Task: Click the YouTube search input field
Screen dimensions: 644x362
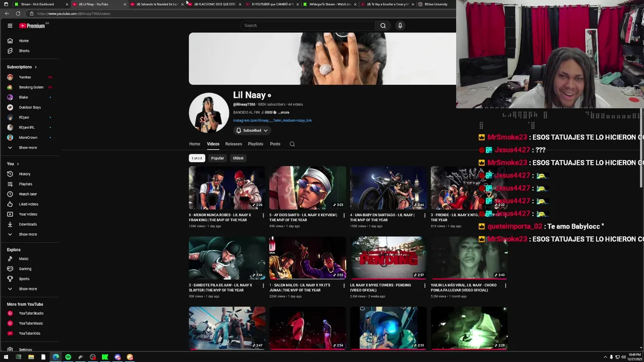Action: [307, 26]
